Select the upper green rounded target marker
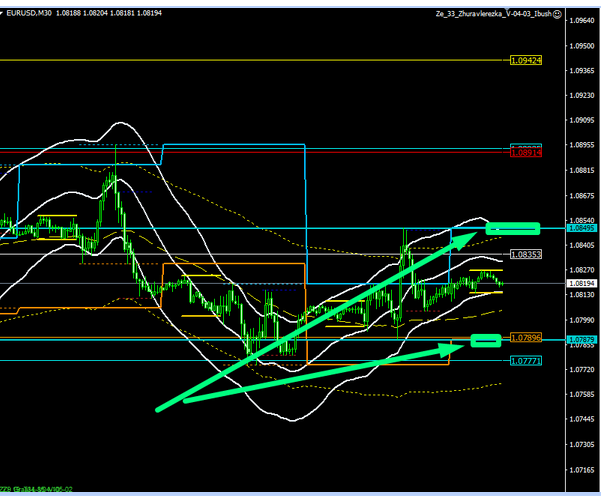The height and width of the screenshot is (496, 601). (512, 229)
